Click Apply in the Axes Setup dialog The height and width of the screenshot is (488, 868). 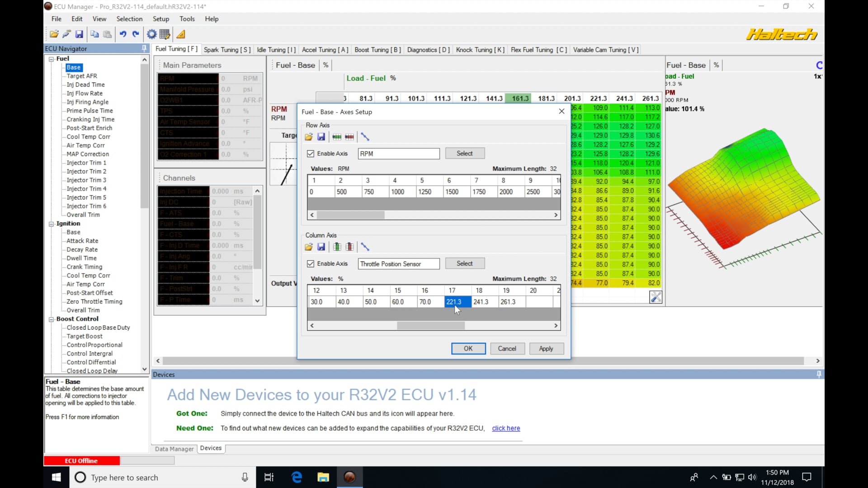click(x=546, y=348)
